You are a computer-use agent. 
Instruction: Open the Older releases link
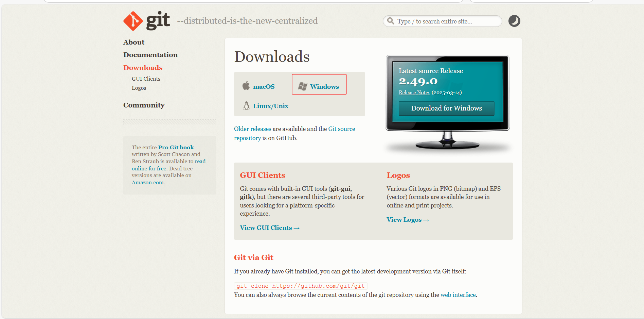pyautogui.click(x=252, y=129)
